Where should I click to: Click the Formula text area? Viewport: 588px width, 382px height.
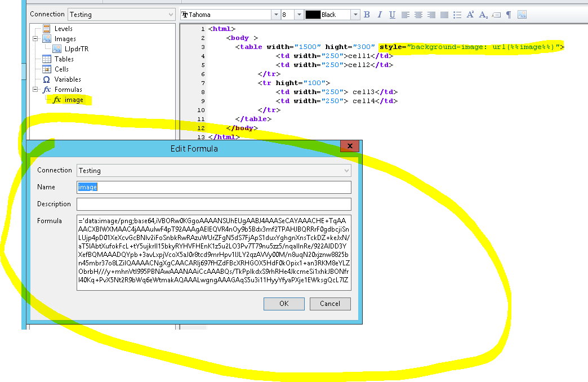(x=214, y=252)
